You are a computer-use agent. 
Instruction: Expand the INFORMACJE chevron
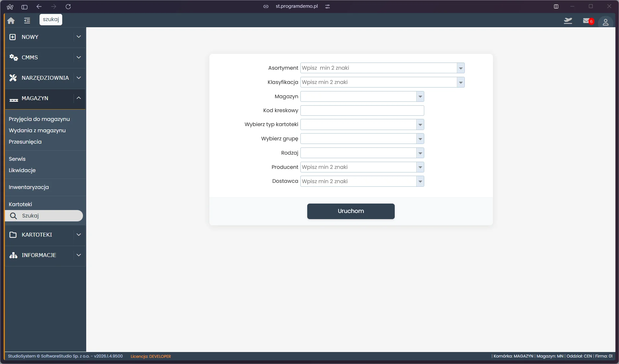point(78,255)
